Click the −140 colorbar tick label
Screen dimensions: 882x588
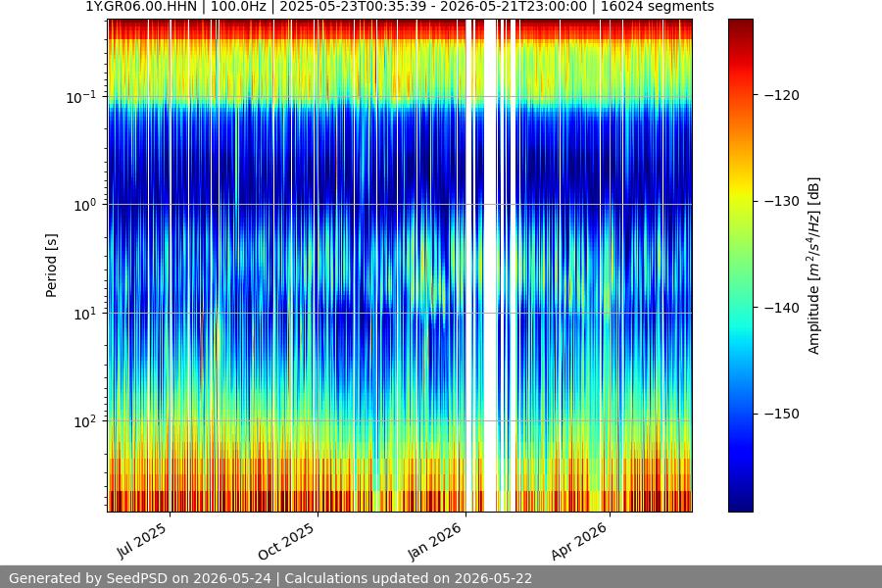tap(782, 308)
